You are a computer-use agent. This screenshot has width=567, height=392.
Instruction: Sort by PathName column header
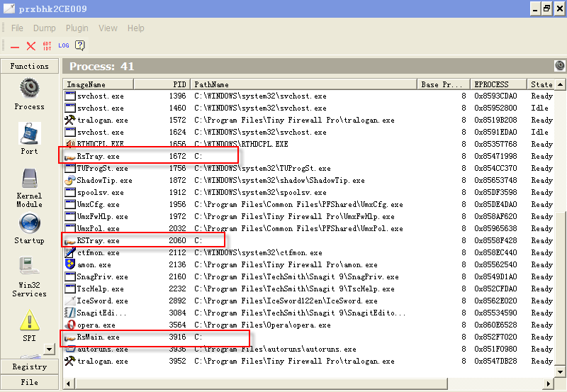point(304,84)
